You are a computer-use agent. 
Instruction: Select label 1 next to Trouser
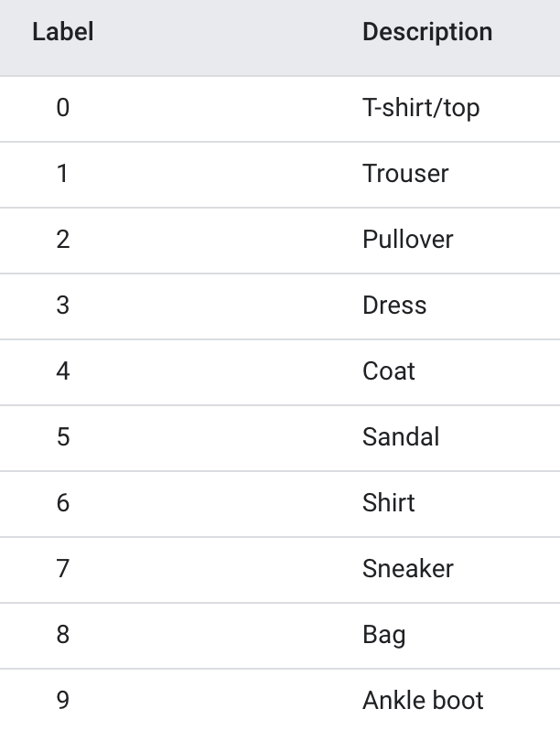[x=62, y=174]
